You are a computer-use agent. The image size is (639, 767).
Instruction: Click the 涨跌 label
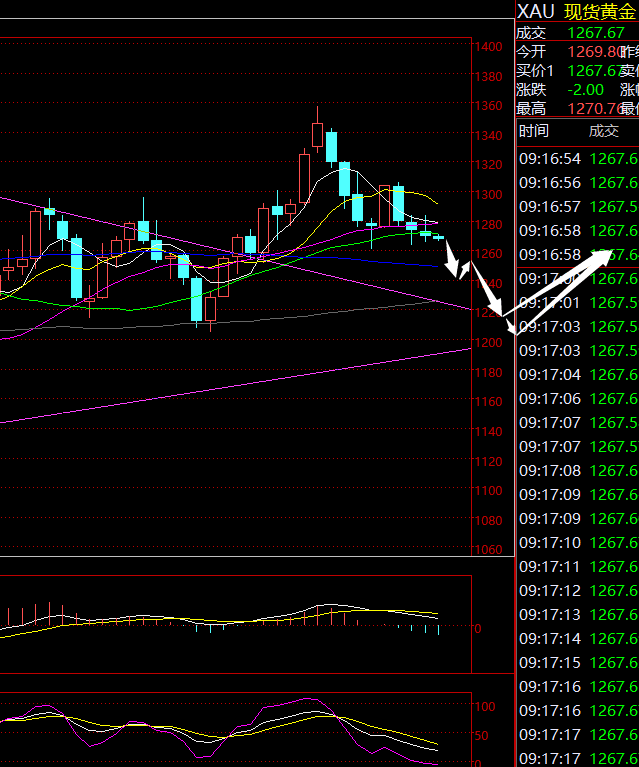(x=531, y=90)
